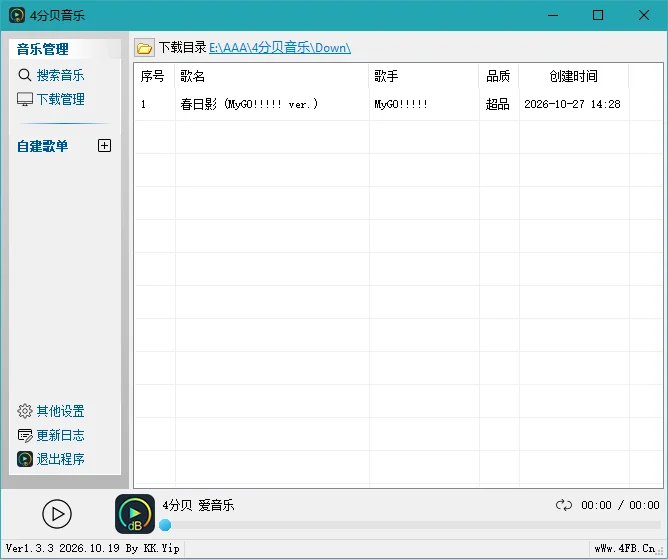
Task: Click the 4分贝 dB album art thumbnail
Action: pyautogui.click(x=135, y=514)
